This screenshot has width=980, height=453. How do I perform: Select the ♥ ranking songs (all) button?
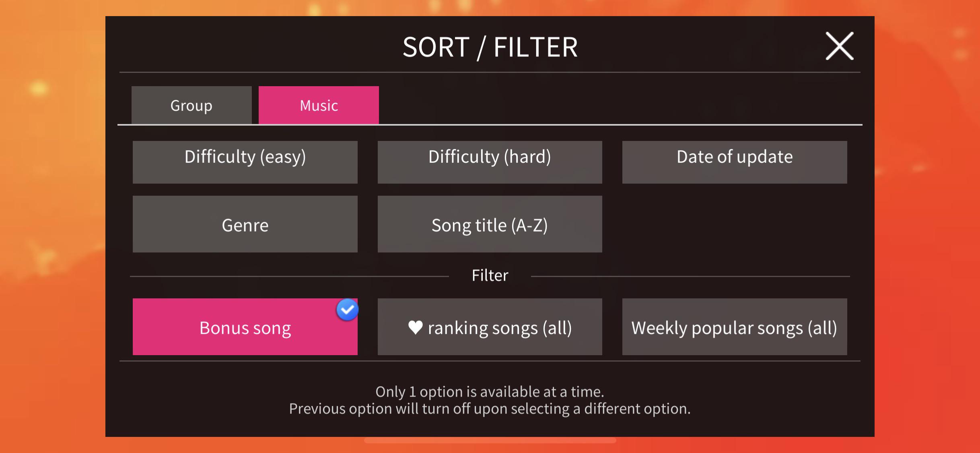(x=490, y=327)
